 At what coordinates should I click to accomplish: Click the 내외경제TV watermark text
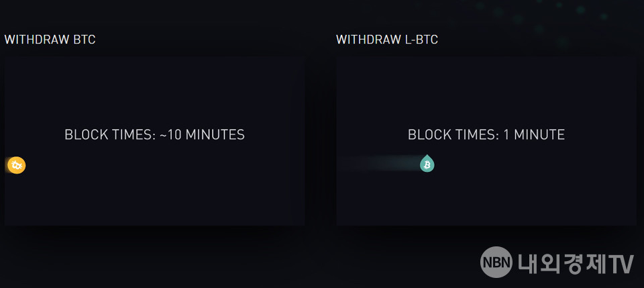(x=576, y=263)
